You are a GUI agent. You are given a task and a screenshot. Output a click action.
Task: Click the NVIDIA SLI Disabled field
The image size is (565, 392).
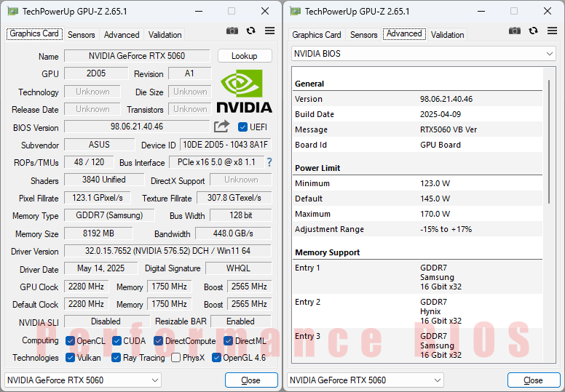point(106,321)
